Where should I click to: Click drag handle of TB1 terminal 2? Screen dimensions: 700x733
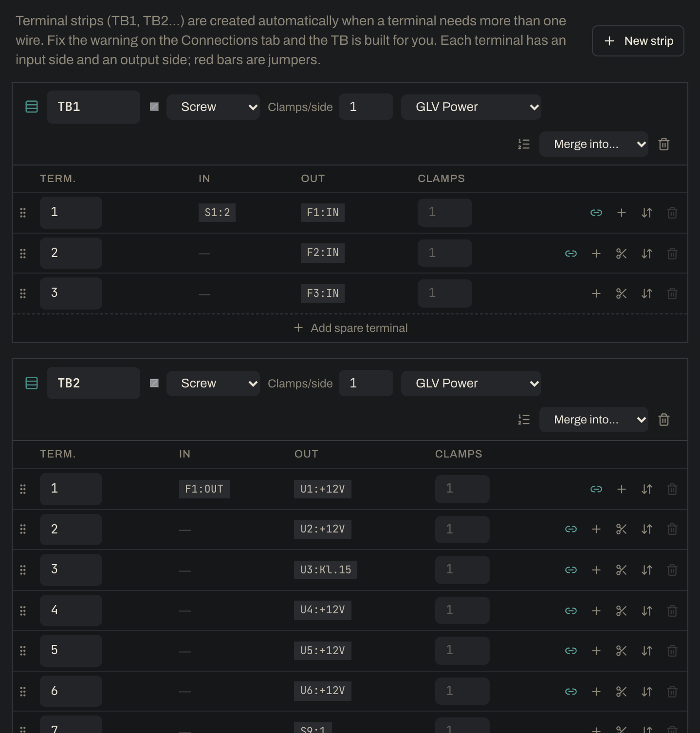pos(23,254)
